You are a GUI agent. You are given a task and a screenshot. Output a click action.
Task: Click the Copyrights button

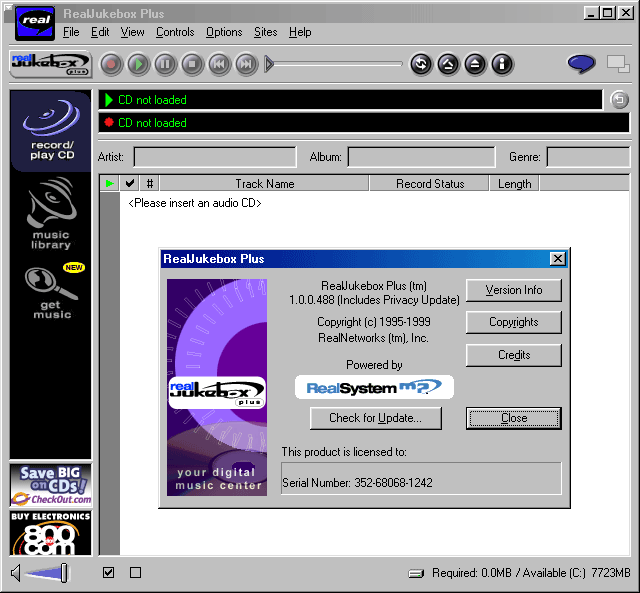pyautogui.click(x=513, y=322)
